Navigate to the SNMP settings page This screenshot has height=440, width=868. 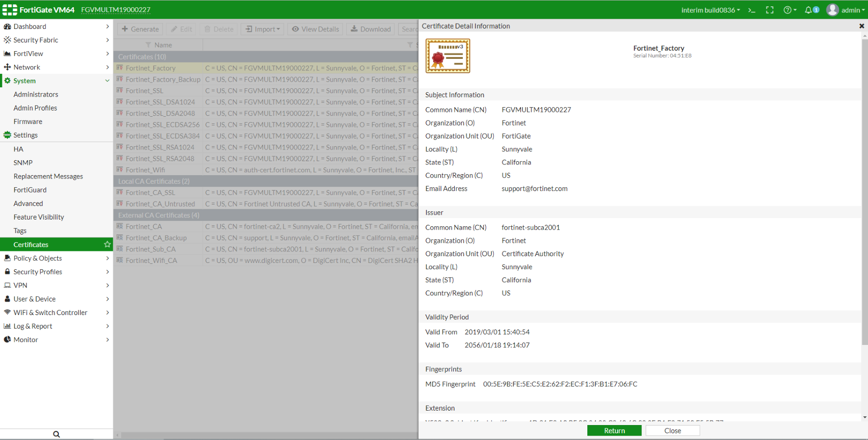click(23, 163)
